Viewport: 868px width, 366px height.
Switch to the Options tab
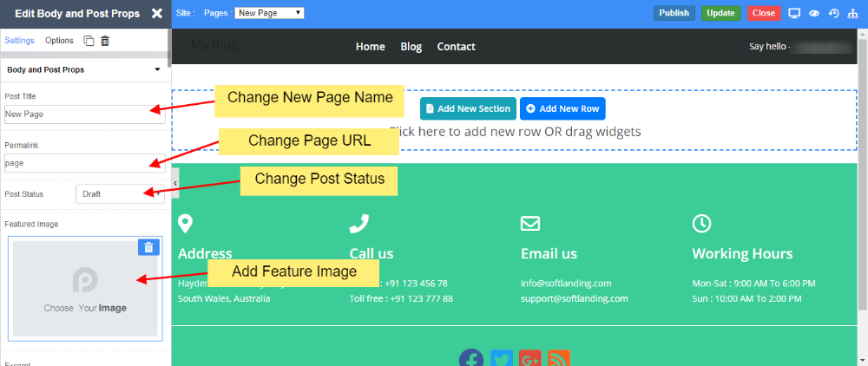[x=59, y=41]
